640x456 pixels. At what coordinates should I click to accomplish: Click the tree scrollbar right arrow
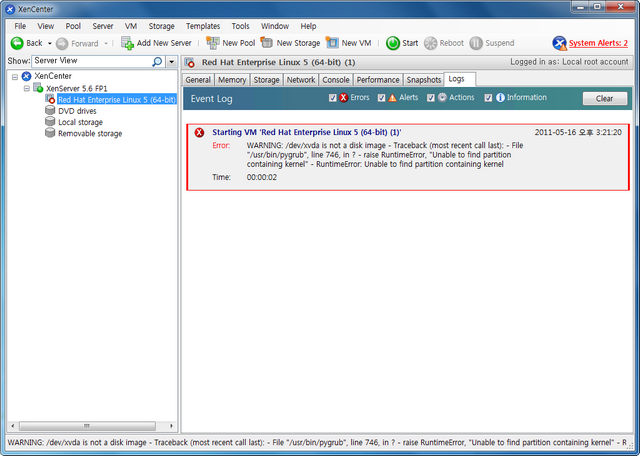tap(171, 426)
